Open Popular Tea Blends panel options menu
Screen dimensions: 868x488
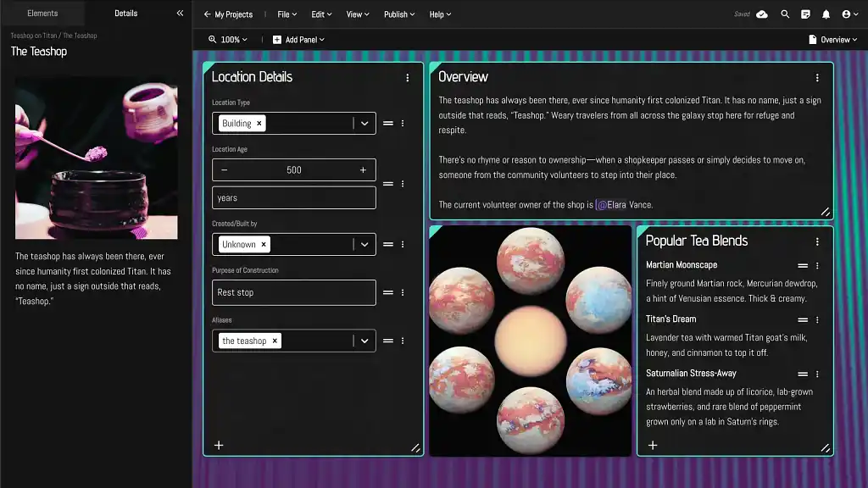[817, 241]
